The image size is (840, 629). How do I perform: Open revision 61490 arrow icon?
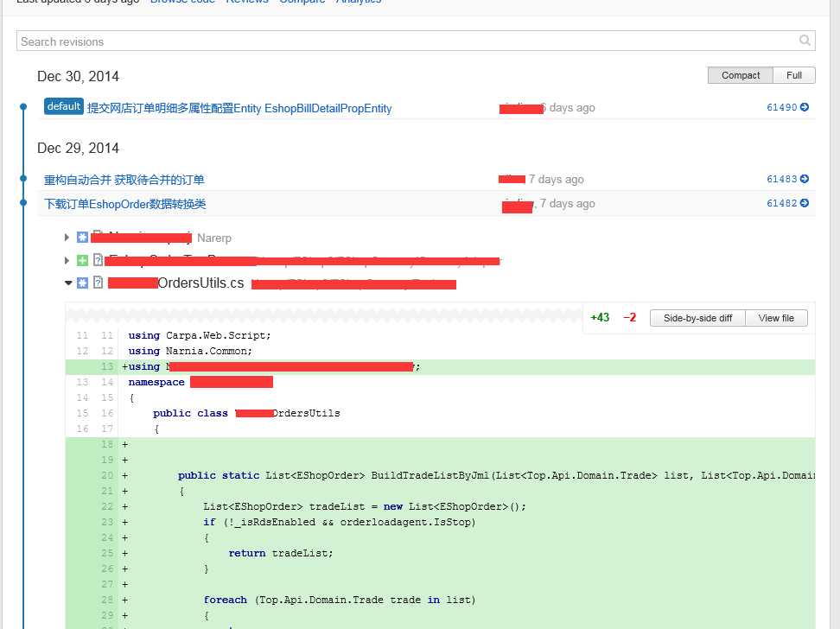tap(804, 107)
